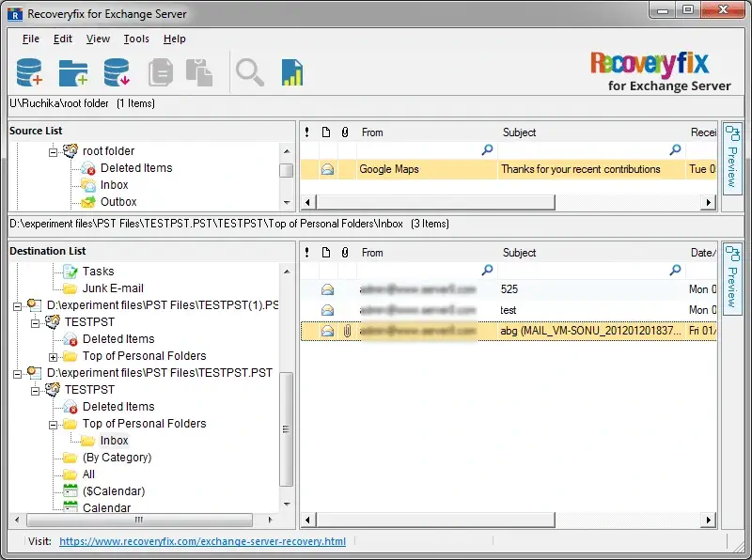Sort destination list by From column header

[372, 253]
